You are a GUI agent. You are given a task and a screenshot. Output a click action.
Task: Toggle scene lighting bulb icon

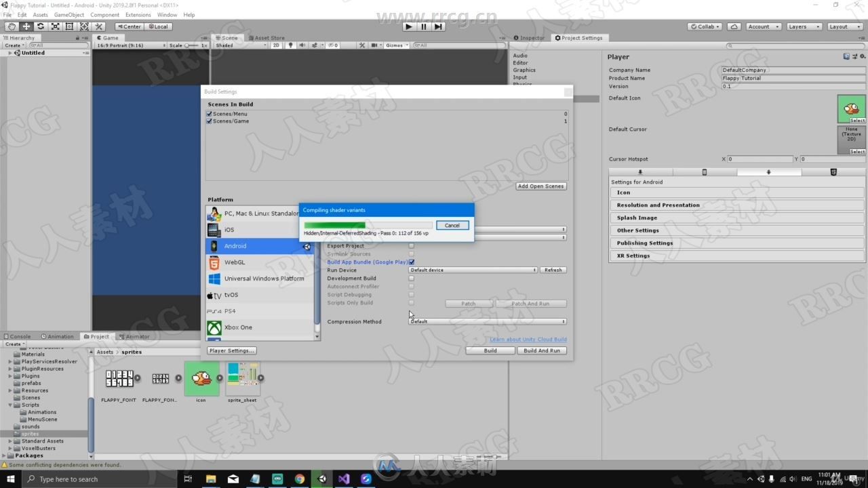[x=291, y=45]
